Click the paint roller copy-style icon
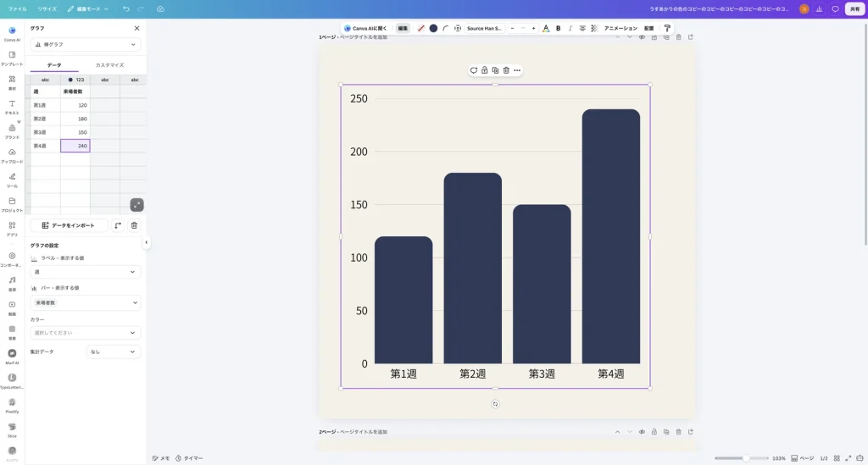The height and width of the screenshot is (465, 868). click(x=667, y=28)
